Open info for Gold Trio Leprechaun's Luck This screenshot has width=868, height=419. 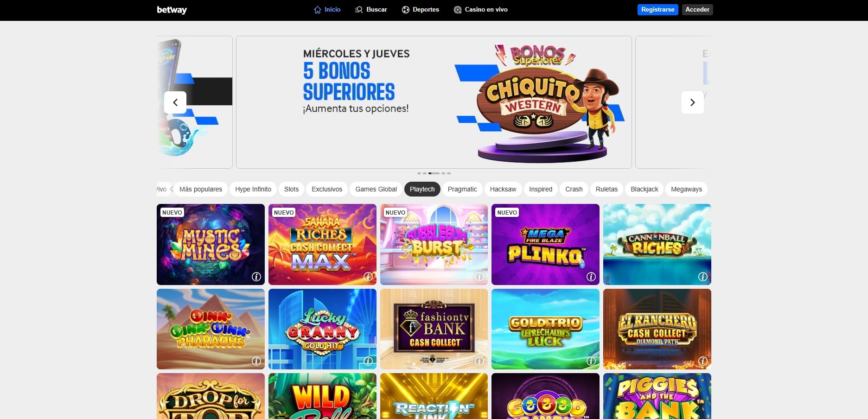(591, 361)
